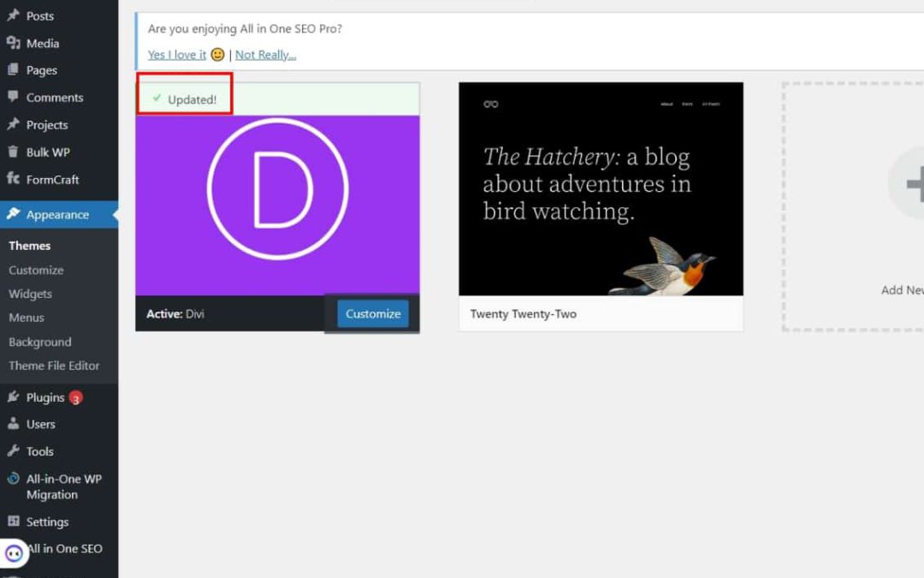Click the Divi theme thumbnail
924x578 pixels.
[x=277, y=206]
